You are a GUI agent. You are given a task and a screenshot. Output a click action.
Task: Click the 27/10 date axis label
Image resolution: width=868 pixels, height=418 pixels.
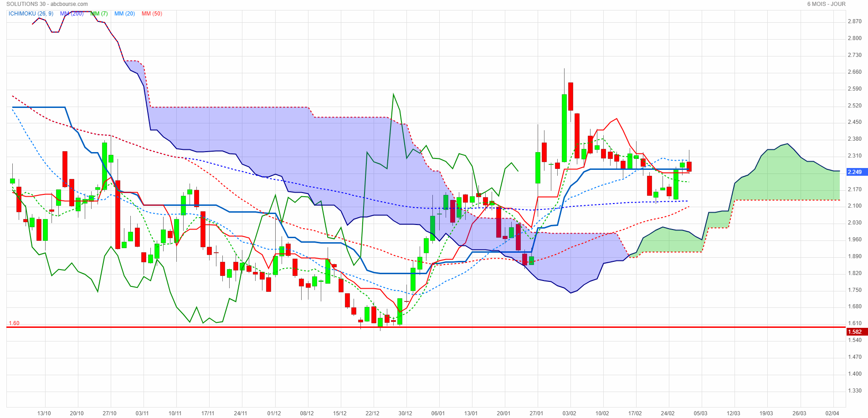point(110,413)
